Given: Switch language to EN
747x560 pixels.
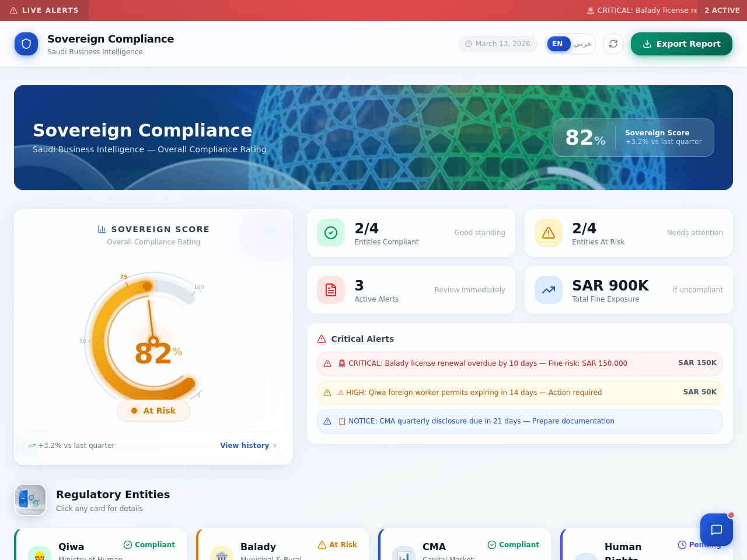Looking at the screenshot, I should coord(558,44).
